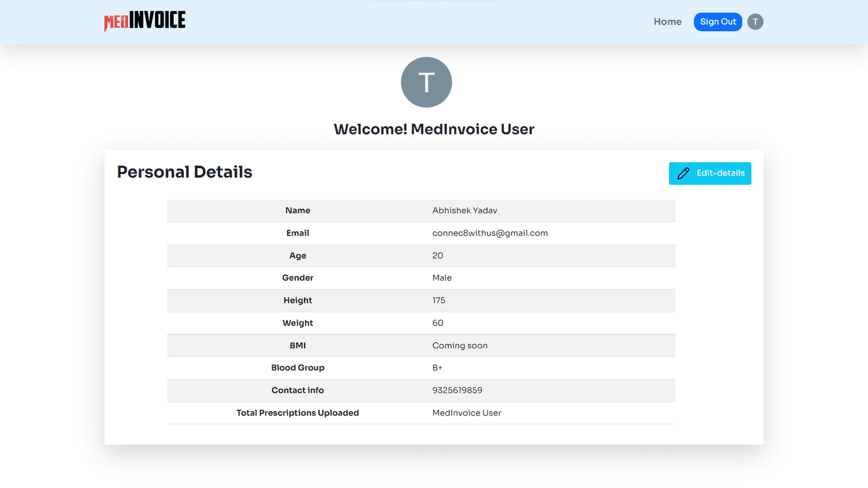Select the name value Abhishek Yadav
Viewport: 868px width, 488px height.
(465, 211)
